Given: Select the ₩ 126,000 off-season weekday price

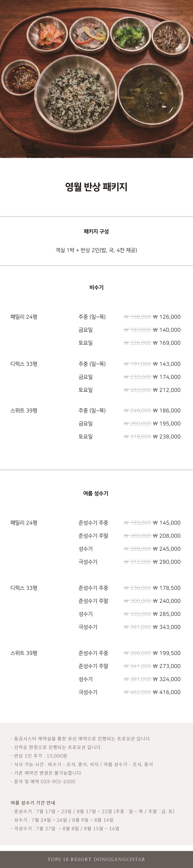Looking at the screenshot, I should (167, 317).
